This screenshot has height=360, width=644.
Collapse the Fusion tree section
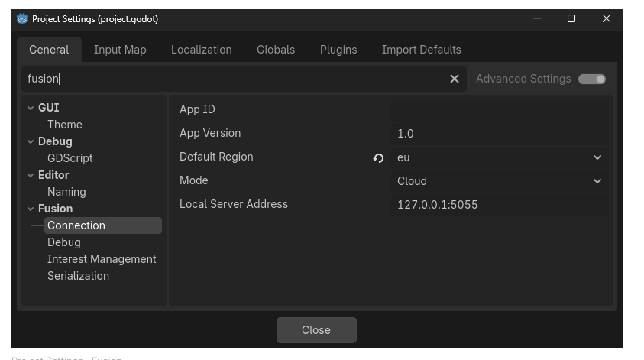31,209
